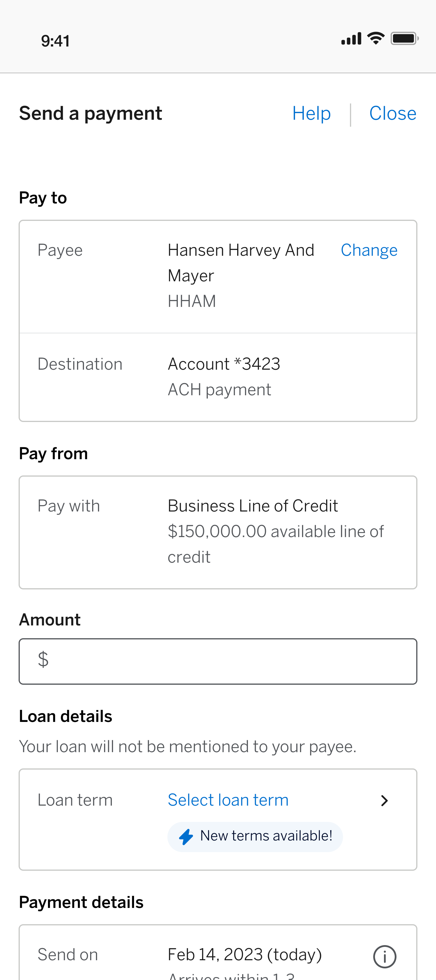Tap the battery indicator icon
Screen dimensions: 436x980
[405, 38]
